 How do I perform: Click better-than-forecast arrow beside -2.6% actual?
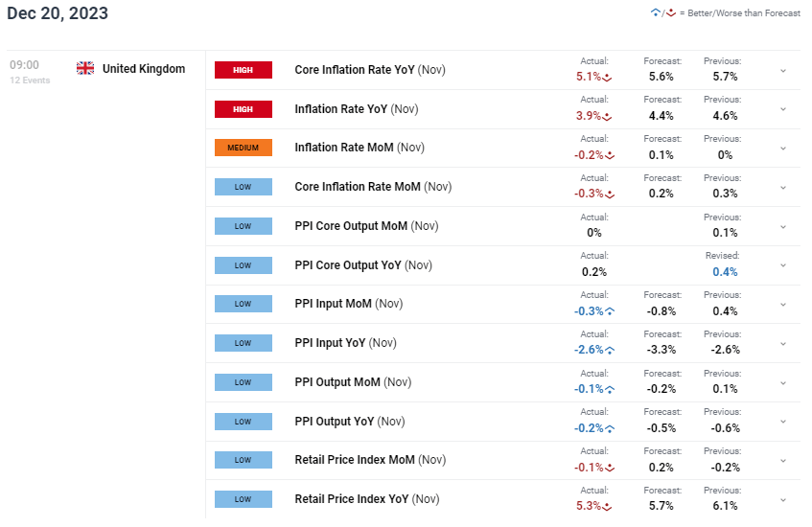tap(610, 351)
